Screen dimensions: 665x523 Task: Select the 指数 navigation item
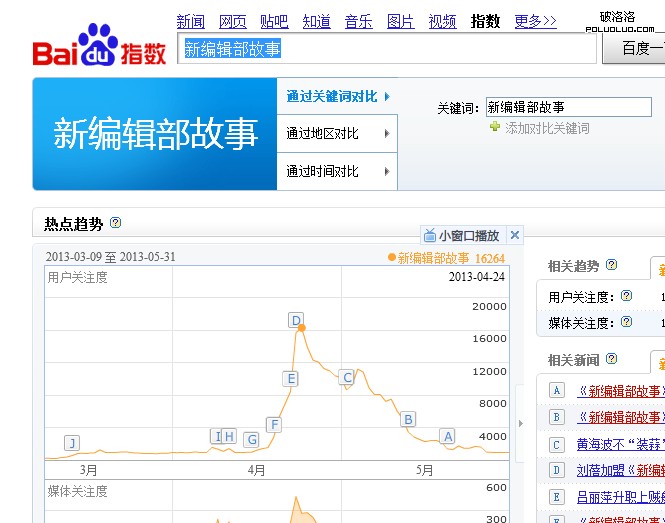pyautogui.click(x=485, y=21)
